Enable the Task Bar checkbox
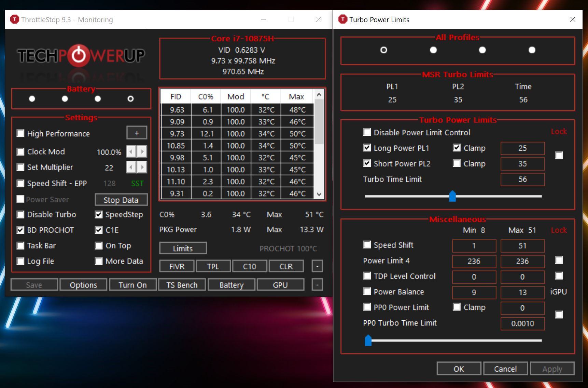 20,245
